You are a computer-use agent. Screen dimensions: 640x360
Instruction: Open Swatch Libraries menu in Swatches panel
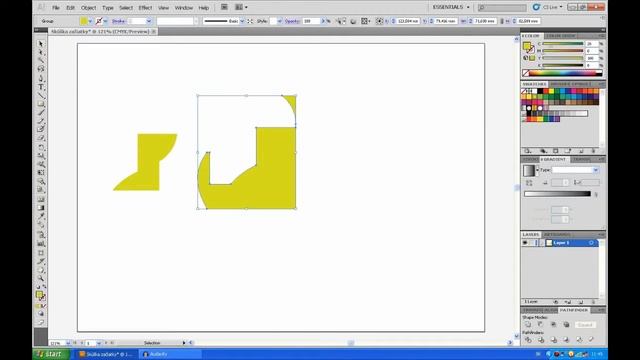[527, 151]
